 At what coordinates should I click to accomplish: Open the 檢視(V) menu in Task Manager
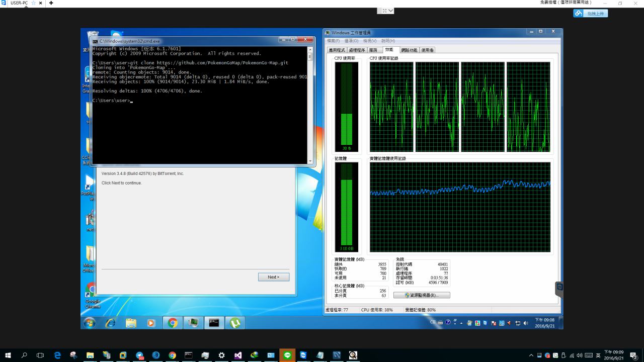370,41
